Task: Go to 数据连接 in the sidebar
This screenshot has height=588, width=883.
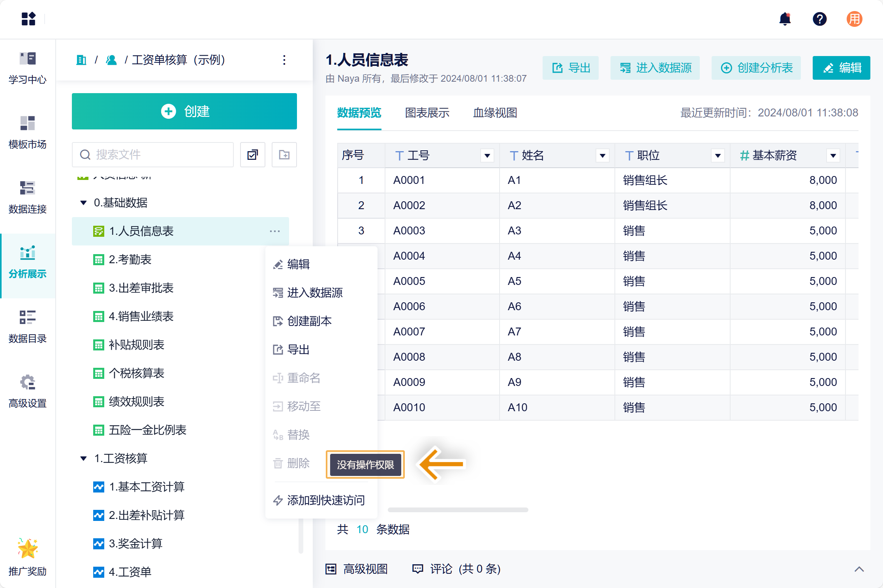Action: [28, 197]
